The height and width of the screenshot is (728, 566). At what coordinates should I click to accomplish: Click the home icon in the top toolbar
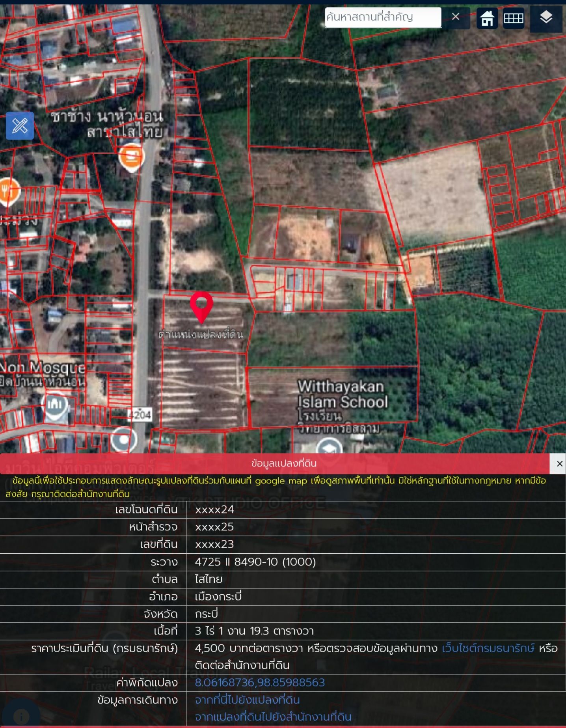click(487, 18)
